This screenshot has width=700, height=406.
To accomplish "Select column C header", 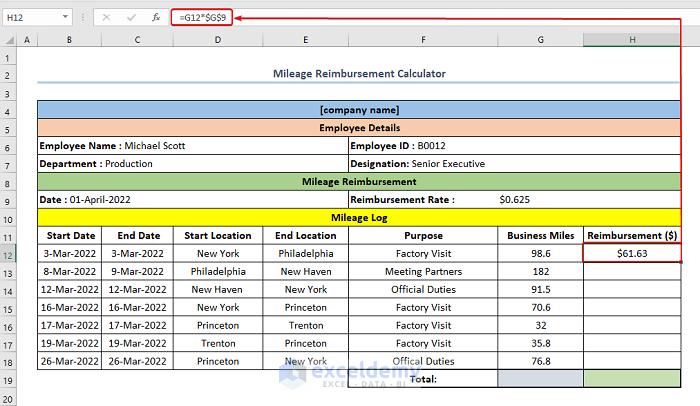I will [x=138, y=40].
